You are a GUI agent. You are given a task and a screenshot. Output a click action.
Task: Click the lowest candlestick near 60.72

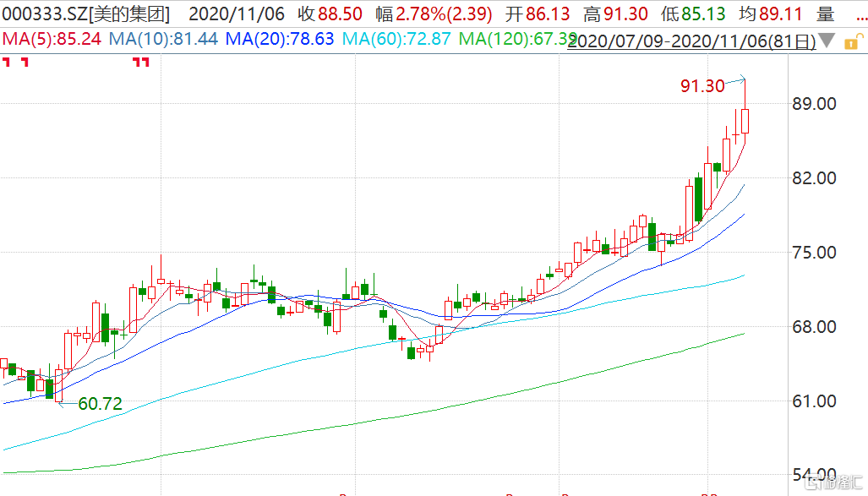coord(58,385)
